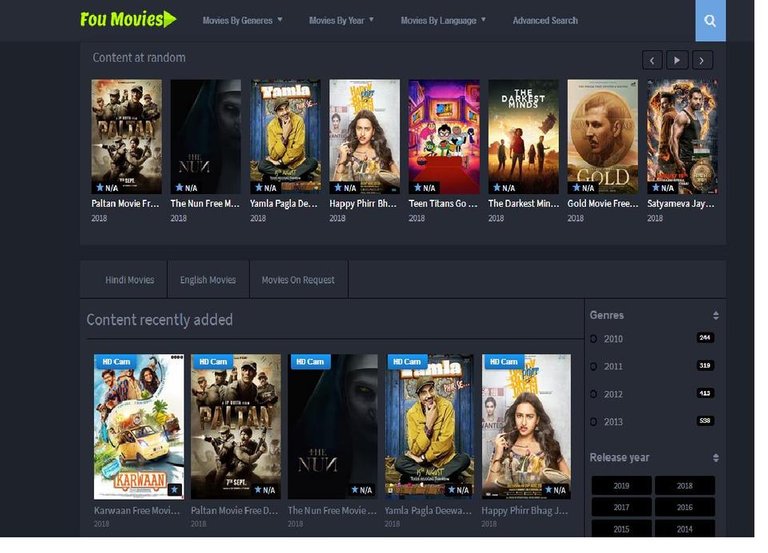Click 'Gold Movie Free...' title link
This screenshot has width=768, height=553.
click(x=603, y=204)
